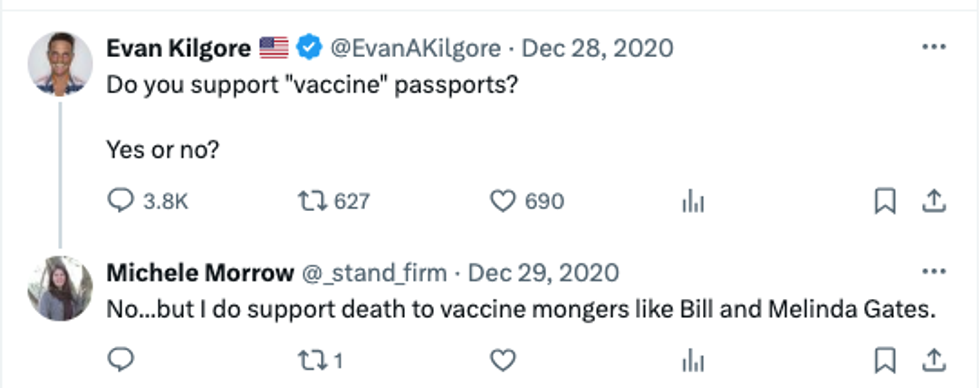The image size is (980, 388).
Task: Open more options on Michele Morrow's reply
Action: pyautogui.click(x=934, y=272)
